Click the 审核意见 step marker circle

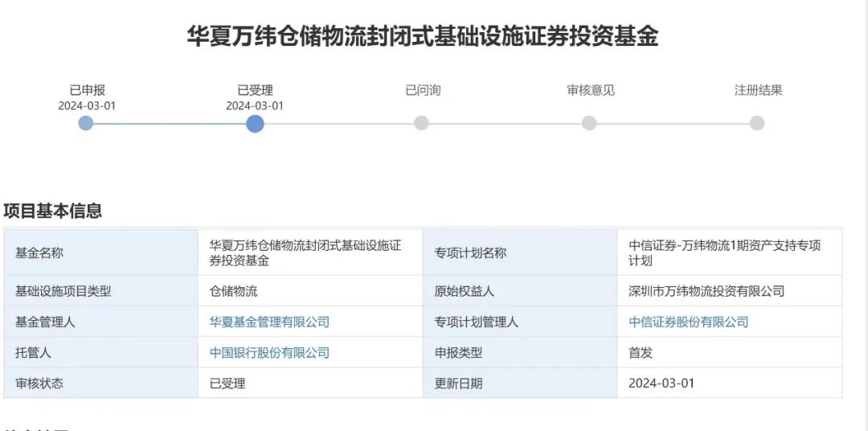click(590, 123)
